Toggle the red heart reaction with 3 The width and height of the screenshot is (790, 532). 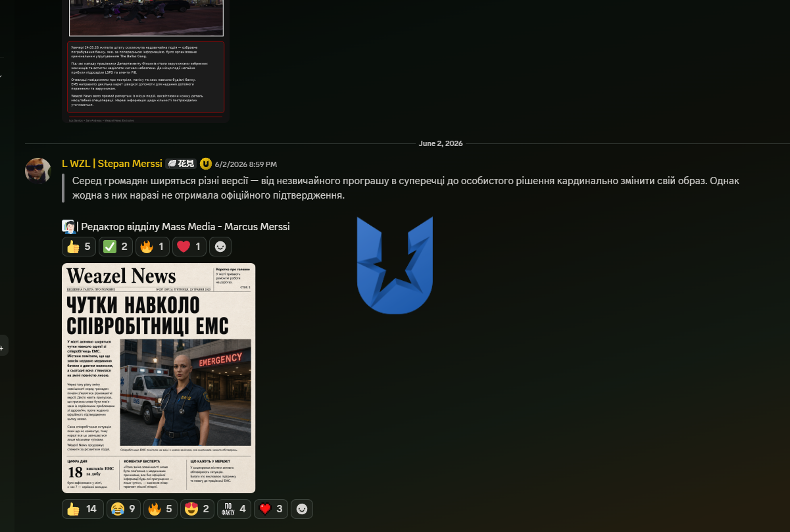pyautogui.click(x=271, y=509)
